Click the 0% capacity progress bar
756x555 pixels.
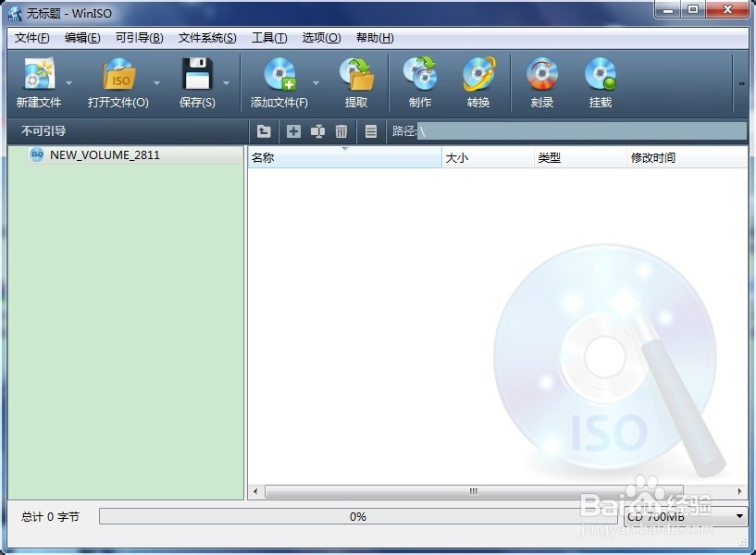(x=358, y=516)
